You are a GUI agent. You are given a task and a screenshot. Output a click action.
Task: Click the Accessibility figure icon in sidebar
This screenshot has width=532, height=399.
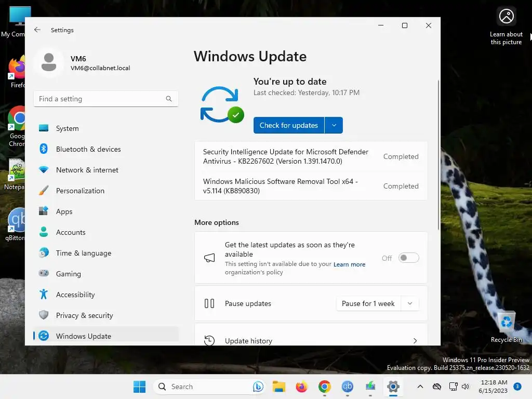(x=44, y=294)
